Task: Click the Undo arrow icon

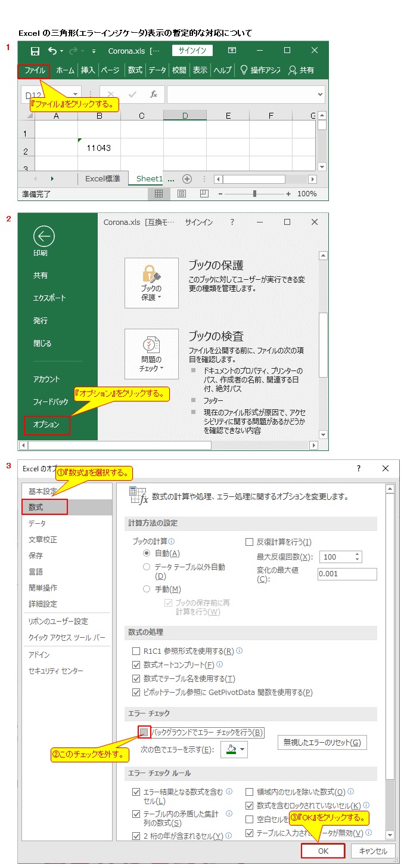Action: pos(53,51)
